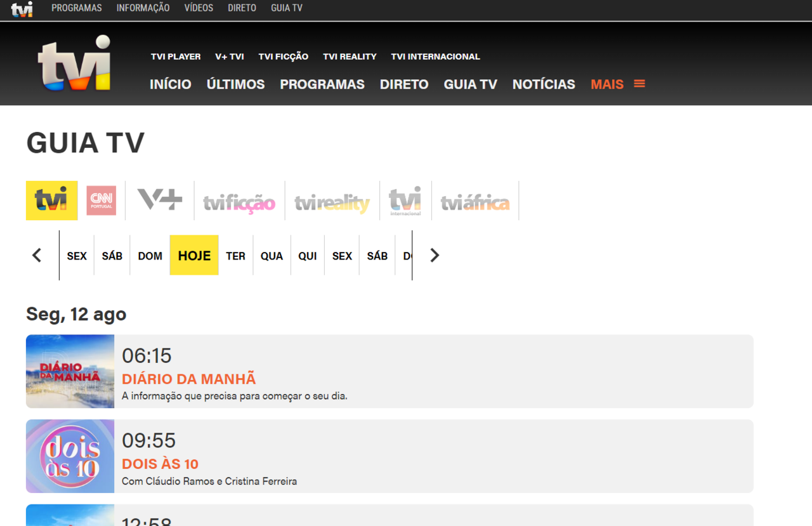The height and width of the screenshot is (526, 812).
Task: Open the TVI INTERNACIONAL header link
Action: [436, 56]
